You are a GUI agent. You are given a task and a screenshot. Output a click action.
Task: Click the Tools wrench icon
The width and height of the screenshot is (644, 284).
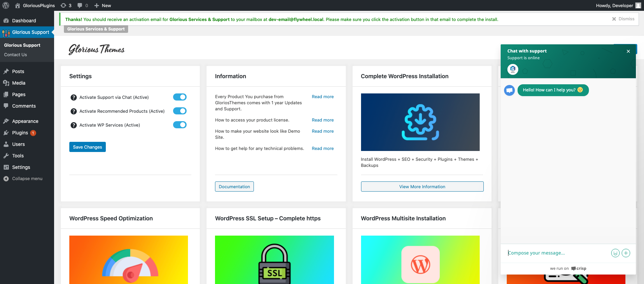click(x=6, y=156)
